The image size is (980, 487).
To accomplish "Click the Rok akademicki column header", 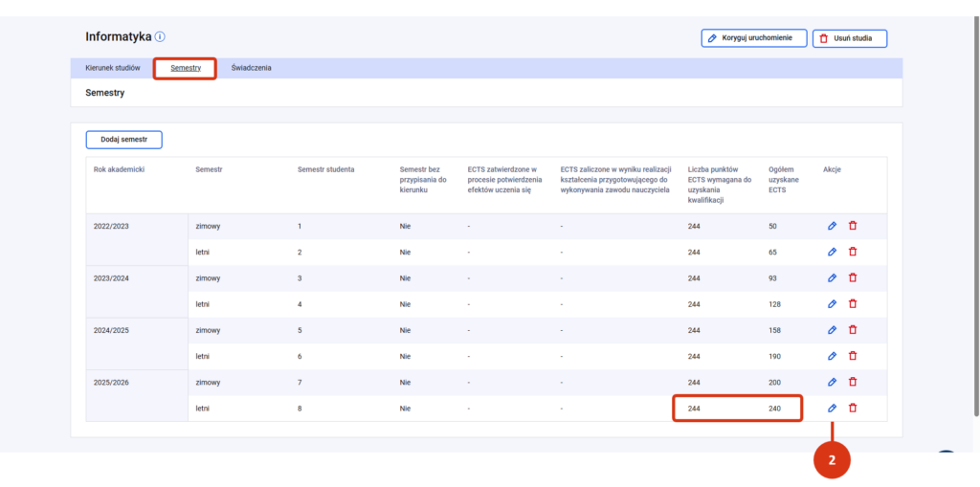I will 120,169.
